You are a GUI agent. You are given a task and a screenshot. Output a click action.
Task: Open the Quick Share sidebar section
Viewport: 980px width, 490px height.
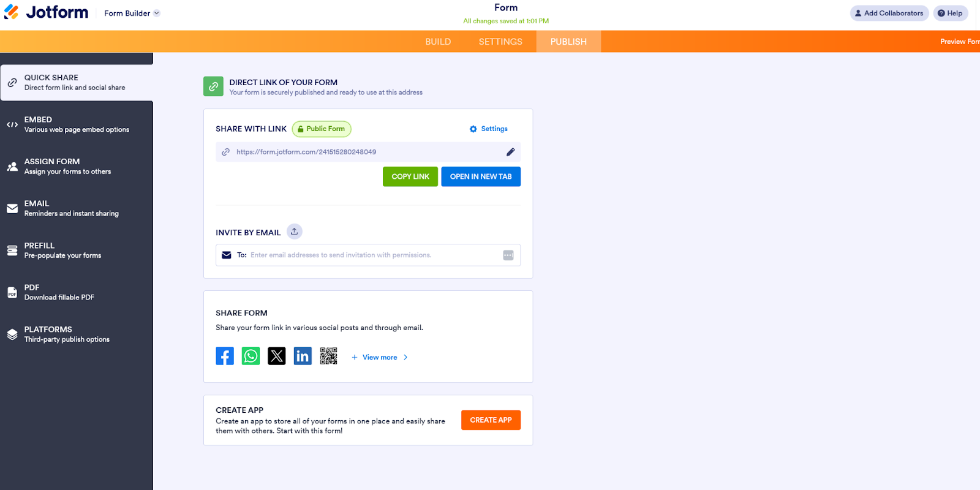[77, 83]
